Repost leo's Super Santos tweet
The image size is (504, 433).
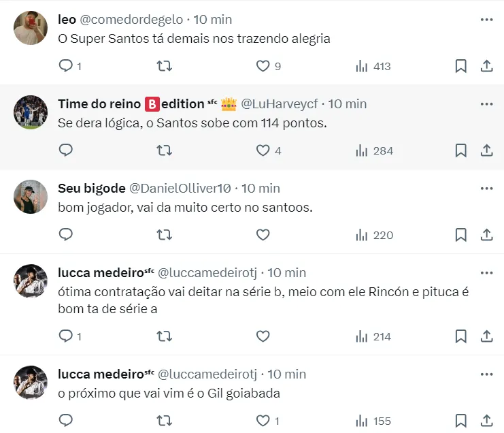(164, 66)
